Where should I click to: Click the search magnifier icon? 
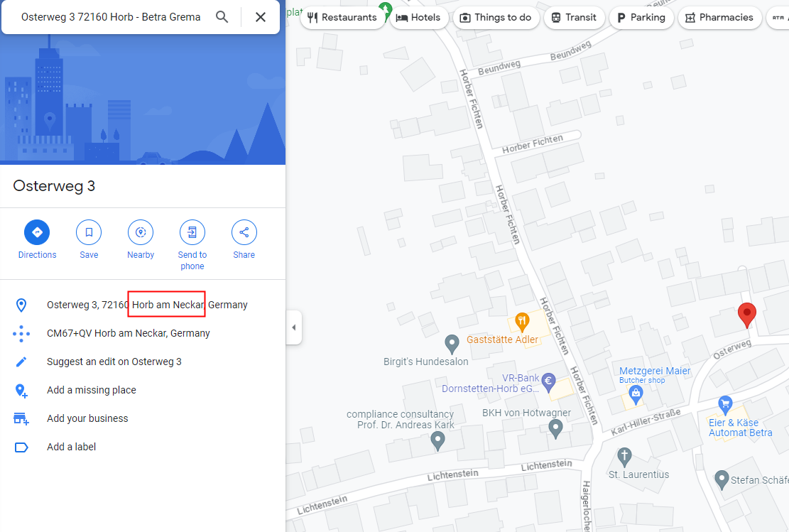[x=222, y=17]
